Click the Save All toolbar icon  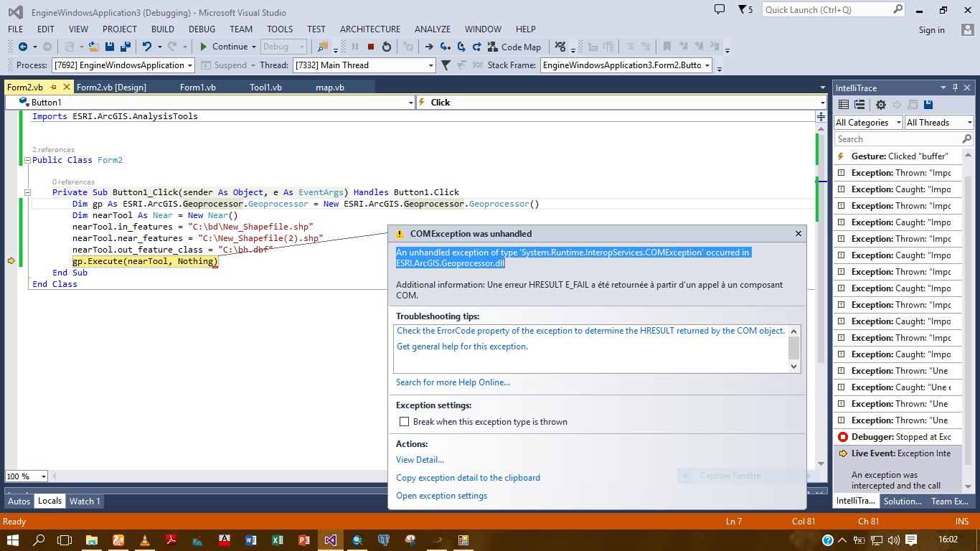[x=126, y=47]
